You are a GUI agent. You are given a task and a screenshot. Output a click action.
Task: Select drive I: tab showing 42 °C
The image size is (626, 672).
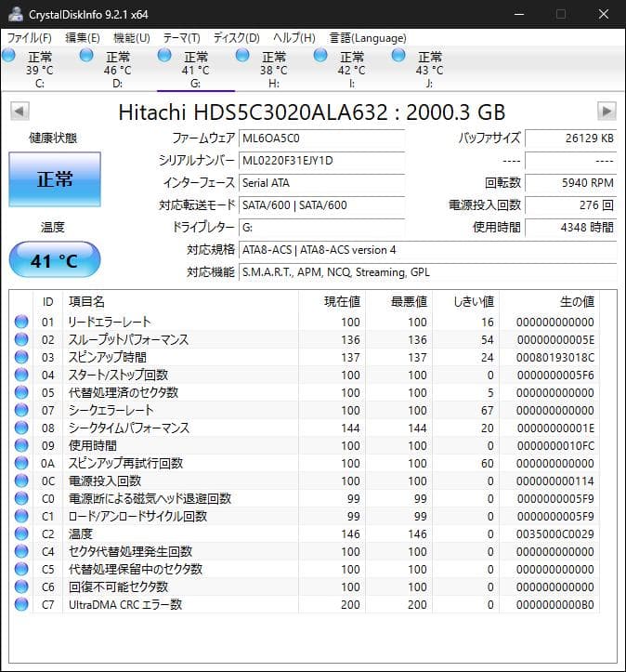[x=351, y=69]
